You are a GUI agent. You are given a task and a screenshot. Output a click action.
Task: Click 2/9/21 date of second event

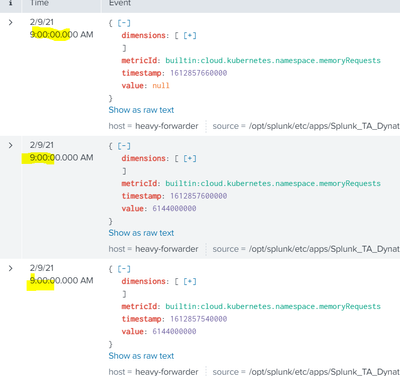pyautogui.click(x=42, y=145)
